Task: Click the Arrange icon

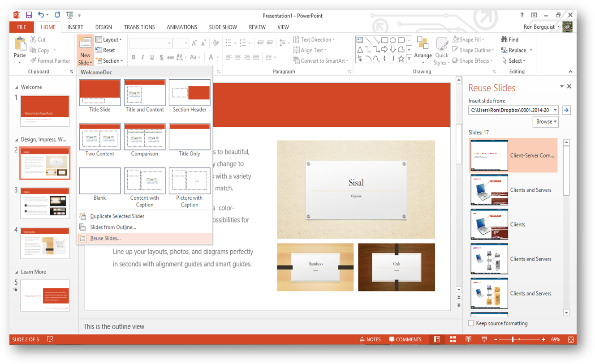Action: pos(423,44)
